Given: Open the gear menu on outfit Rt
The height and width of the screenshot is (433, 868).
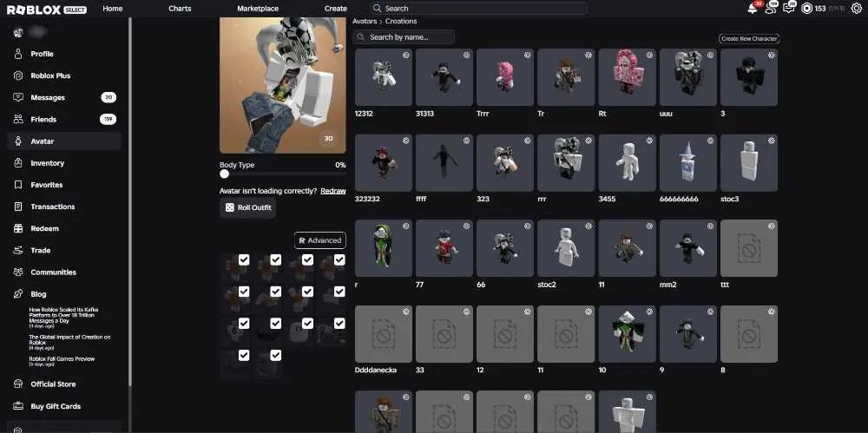Looking at the screenshot, I should tap(649, 56).
